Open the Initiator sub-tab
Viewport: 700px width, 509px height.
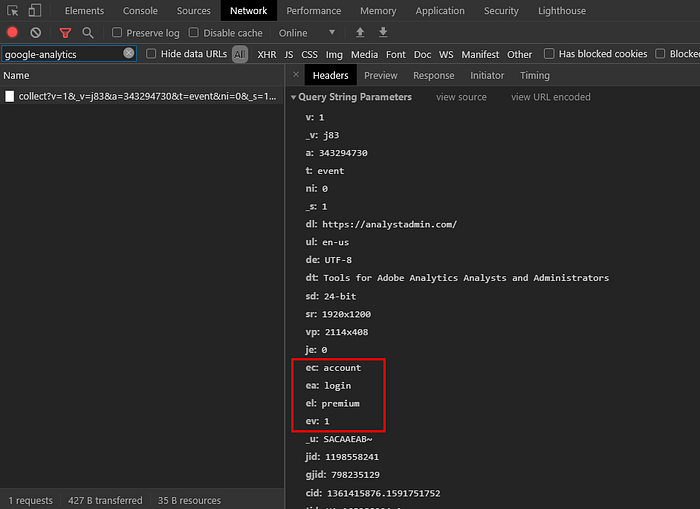487,75
